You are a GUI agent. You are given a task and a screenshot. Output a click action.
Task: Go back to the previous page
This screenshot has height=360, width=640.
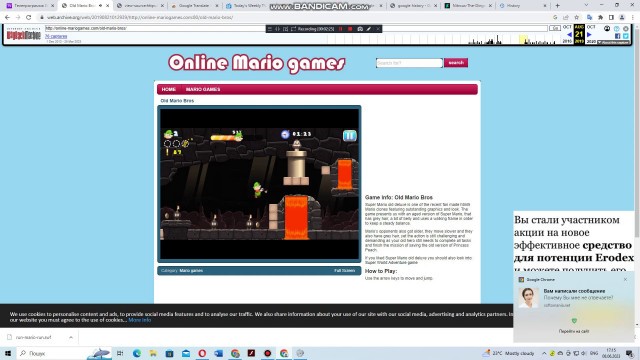click(7, 17)
